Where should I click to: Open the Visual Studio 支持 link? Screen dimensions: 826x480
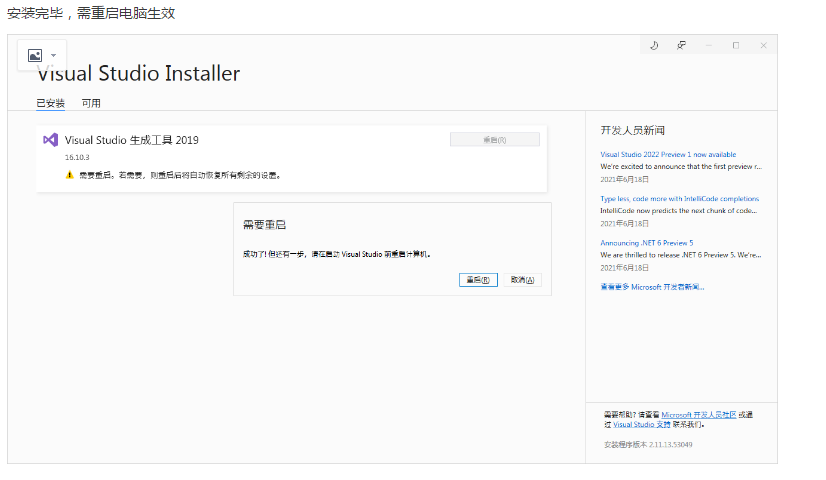[x=642, y=424]
